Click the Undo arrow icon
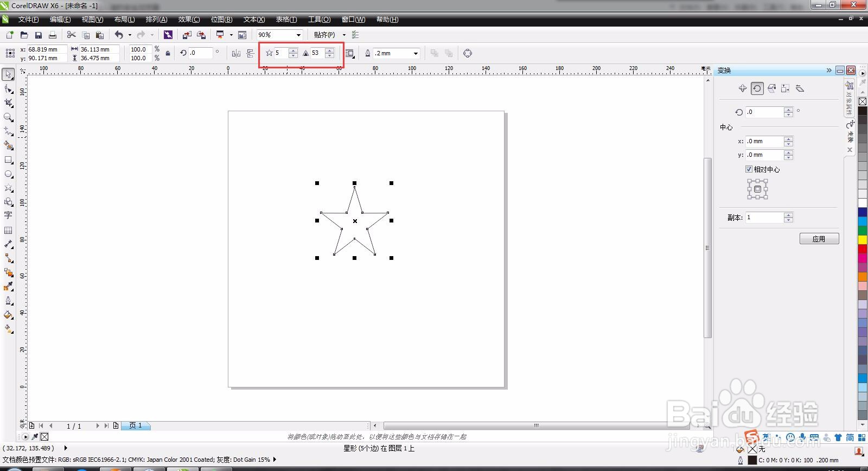This screenshot has height=471, width=868. click(x=119, y=35)
